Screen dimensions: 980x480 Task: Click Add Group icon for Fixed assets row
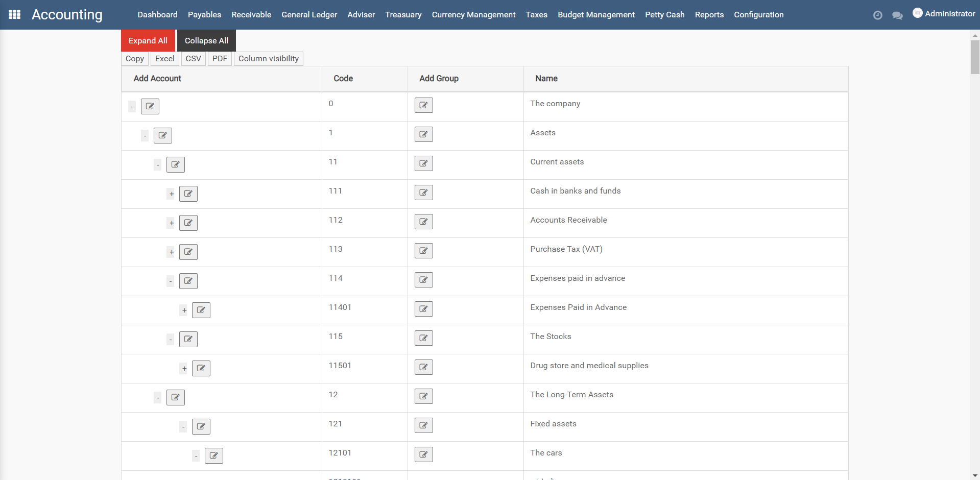click(x=424, y=425)
